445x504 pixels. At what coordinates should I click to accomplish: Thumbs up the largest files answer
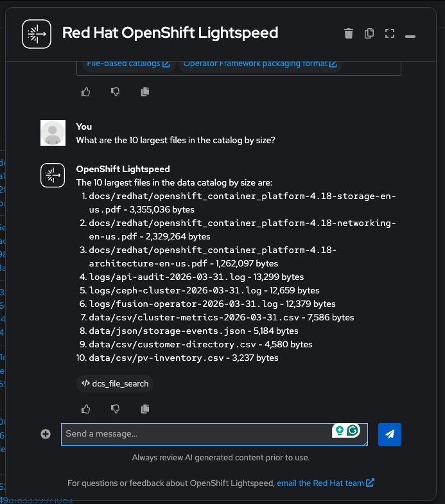pyautogui.click(x=86, y=409)
